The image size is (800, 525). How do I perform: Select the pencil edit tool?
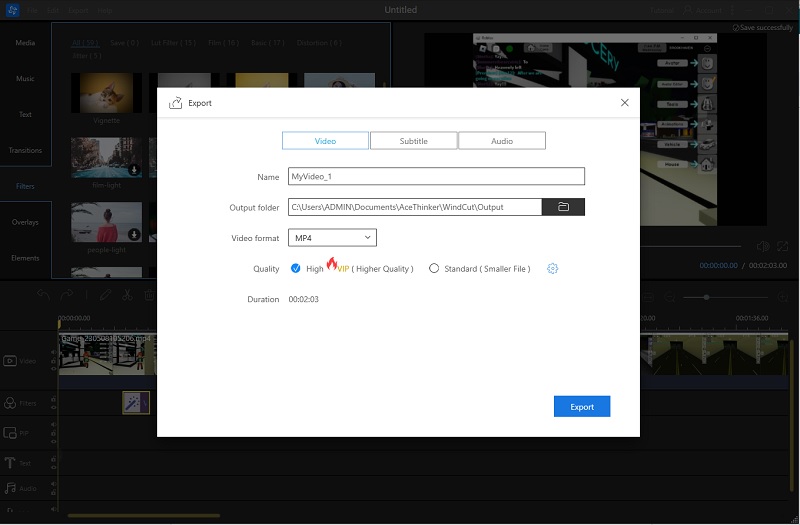point(106,295)
